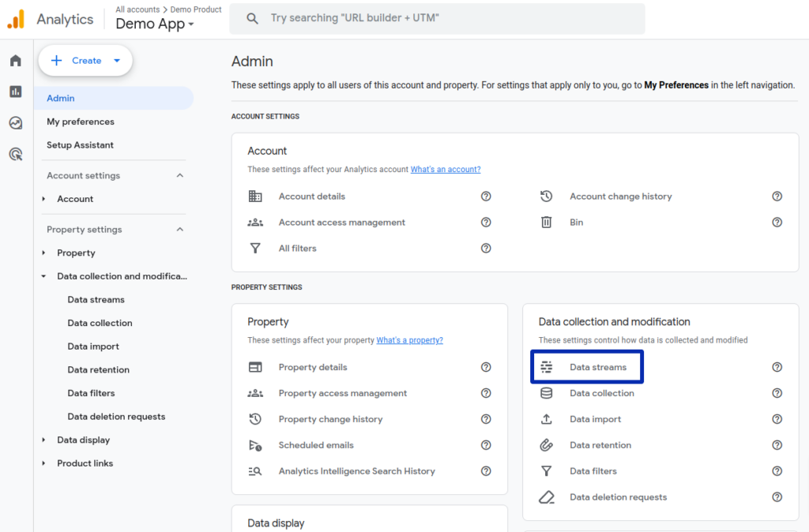Follow the "What's an account?" link
Screen dimensions: 809x532
pyautogui.click(x=446, y=169)
